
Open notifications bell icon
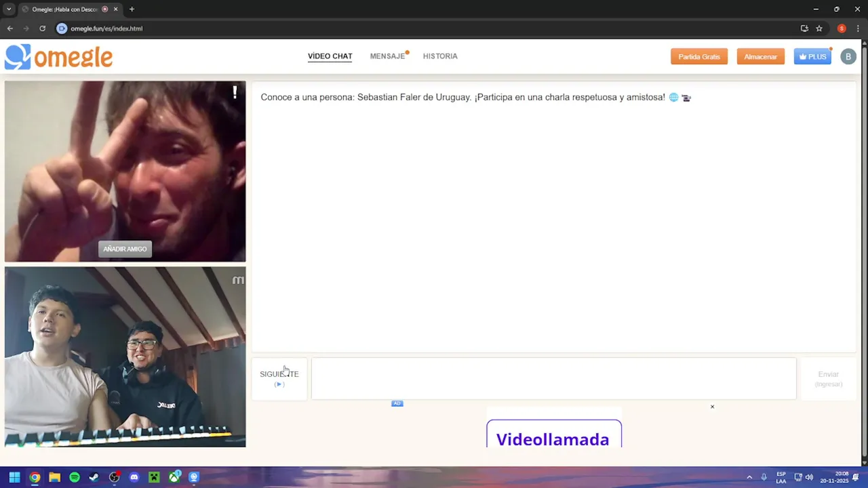(x=856, y=477)
